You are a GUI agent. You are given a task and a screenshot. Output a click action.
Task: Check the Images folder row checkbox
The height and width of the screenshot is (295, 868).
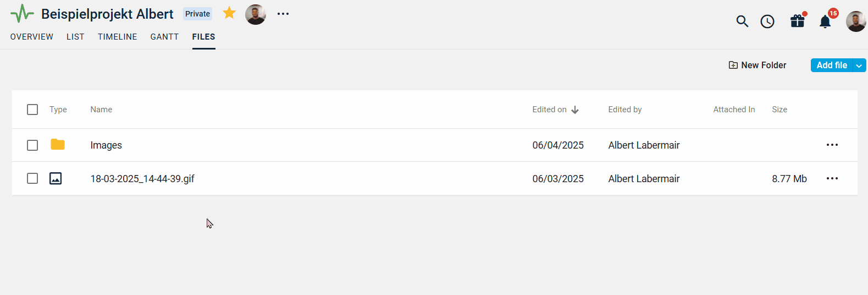tap(32, 145)
